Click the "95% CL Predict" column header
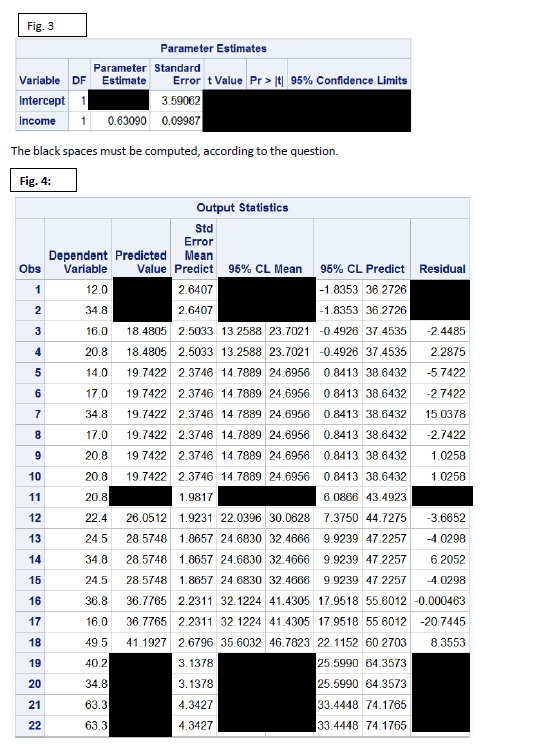The height and width of the screenshot is (748, 536). 362,269
